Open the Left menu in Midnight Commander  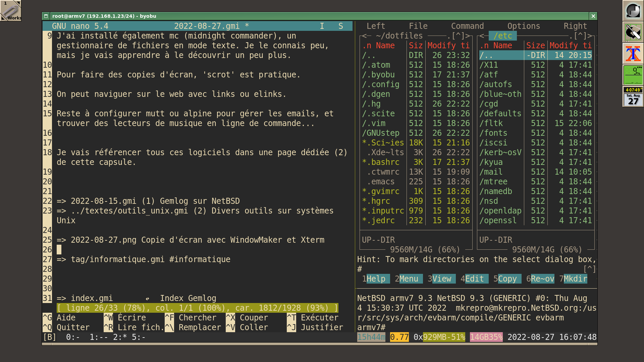[x=376, y=26]
